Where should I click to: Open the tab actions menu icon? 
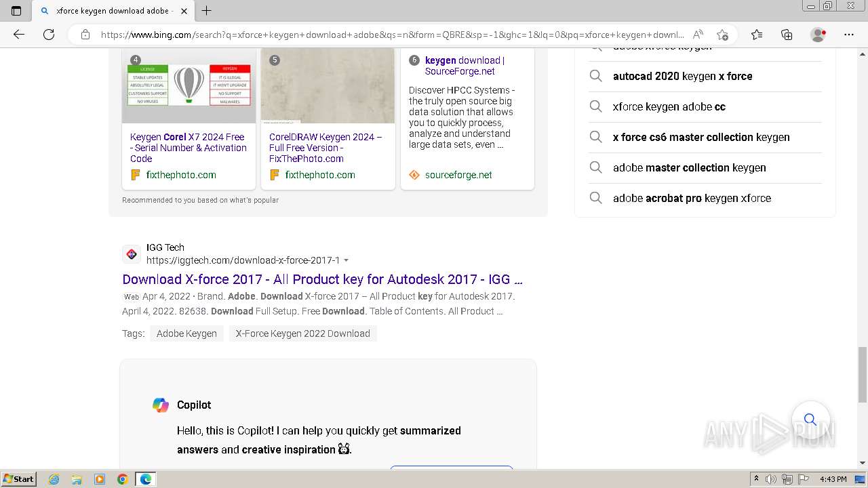(x=16, y=11)
